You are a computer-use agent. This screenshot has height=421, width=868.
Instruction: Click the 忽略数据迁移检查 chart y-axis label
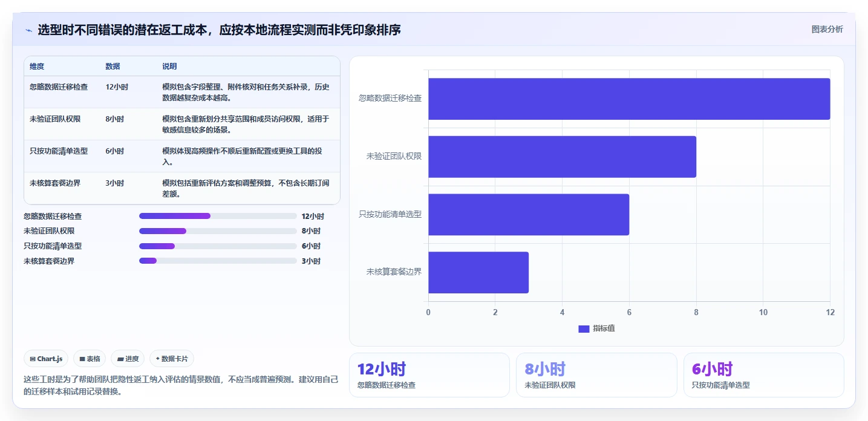click(x=390, y=98)
